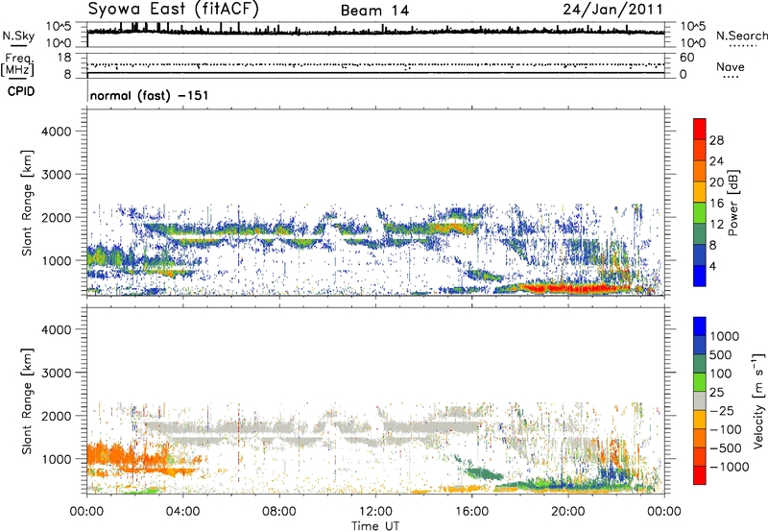The height and width of the screenshot is (532, 768).
Task: Click the 'Velocity [m s-1]' colorbar label
Action: pyautogui.click(x=758, y=400)
